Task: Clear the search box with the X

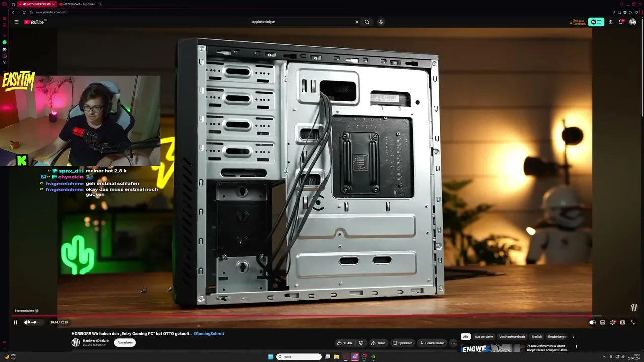Action: pyautogui.click(x=357, y=22)
